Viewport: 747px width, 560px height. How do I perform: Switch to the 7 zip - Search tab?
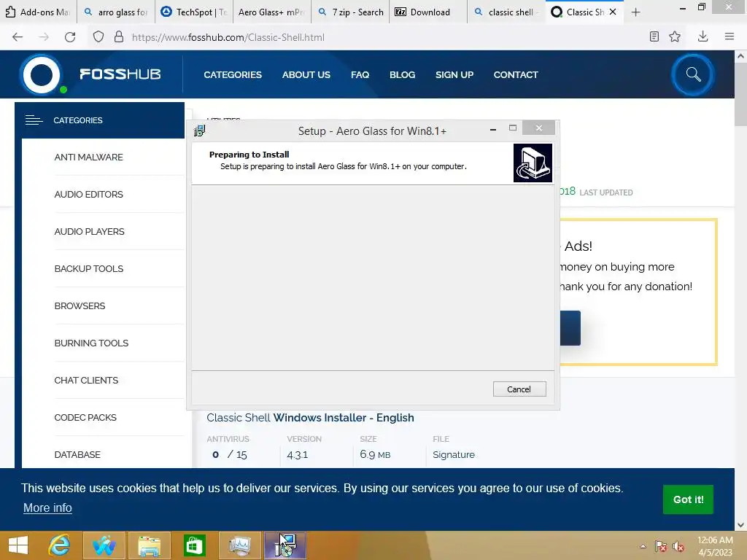(350, 12)
